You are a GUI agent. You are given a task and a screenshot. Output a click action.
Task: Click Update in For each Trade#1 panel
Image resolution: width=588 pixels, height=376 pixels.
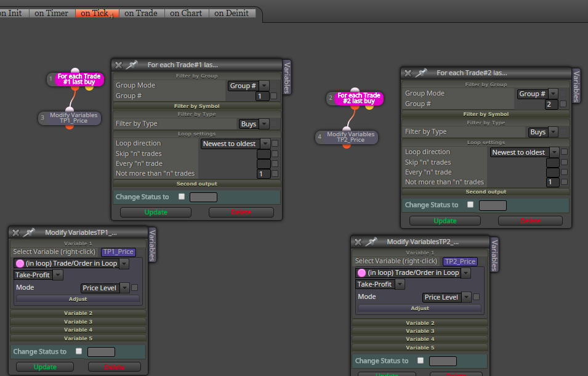[x=156, y=213]
